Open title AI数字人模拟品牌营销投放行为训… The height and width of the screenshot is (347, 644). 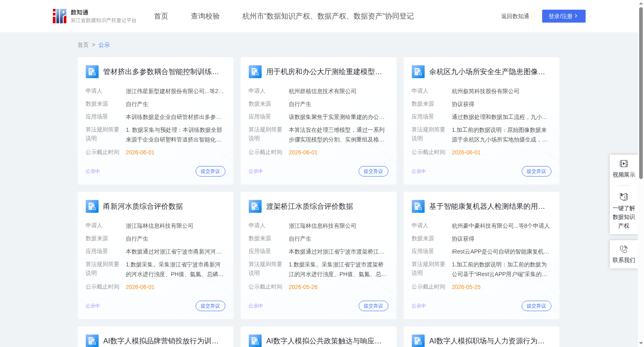pyautogui.click(x=161, y=341)
